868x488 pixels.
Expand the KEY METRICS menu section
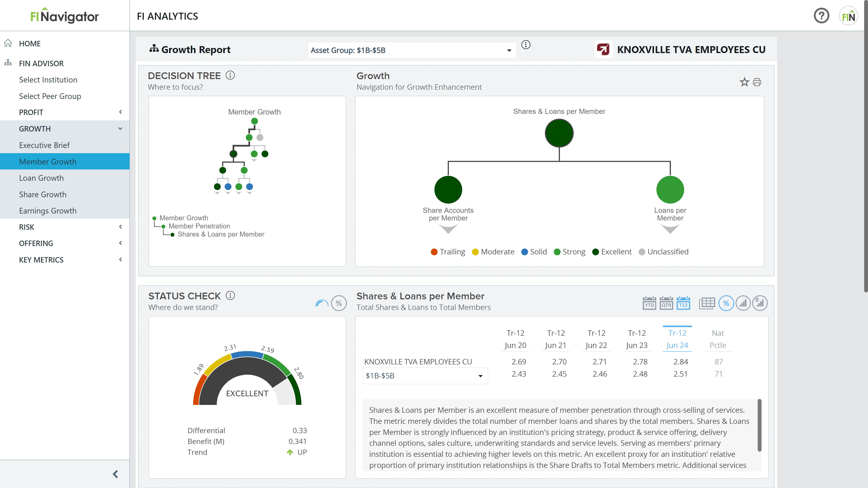pos(65,260)
